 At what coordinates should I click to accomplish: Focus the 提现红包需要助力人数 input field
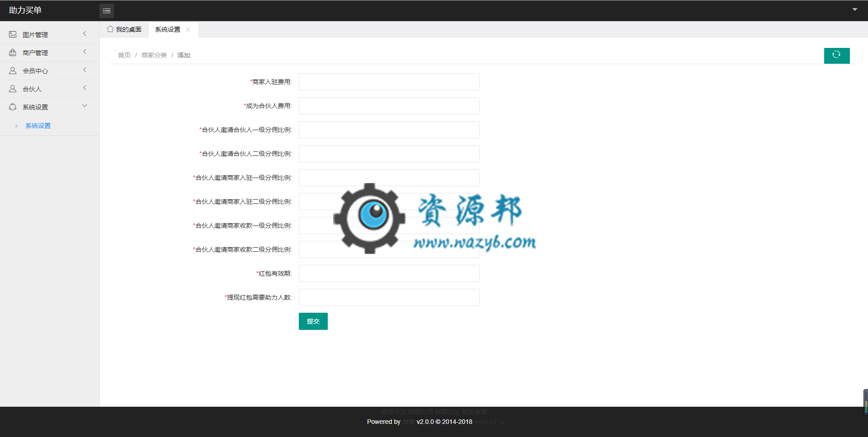pyautogui.click(x=389, y=297)
